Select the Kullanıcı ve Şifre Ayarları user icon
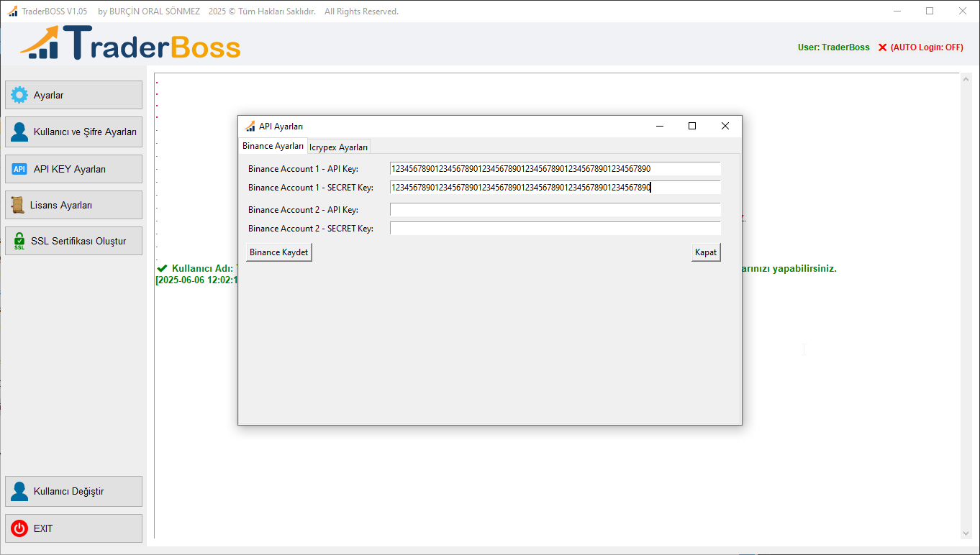 coord(19,132)
